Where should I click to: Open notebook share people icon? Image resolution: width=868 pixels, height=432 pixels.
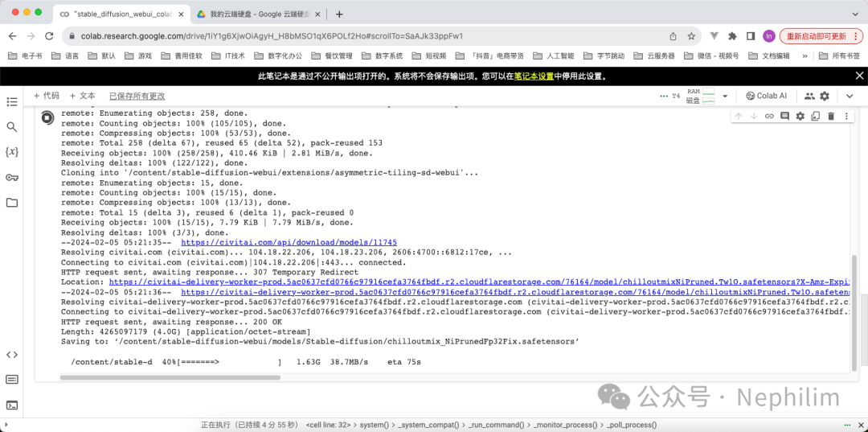tap(809, 96)
